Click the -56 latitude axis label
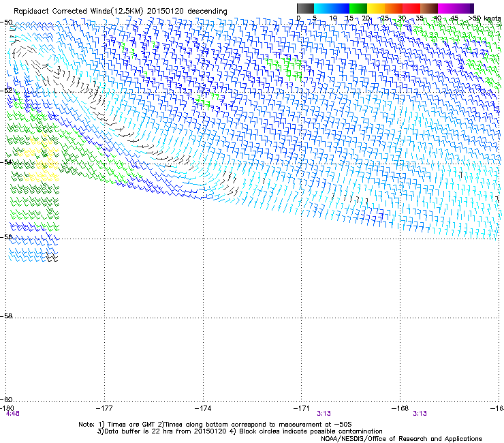Image resolution: width=504 pixels, height=443 pixels. [6, 236]
